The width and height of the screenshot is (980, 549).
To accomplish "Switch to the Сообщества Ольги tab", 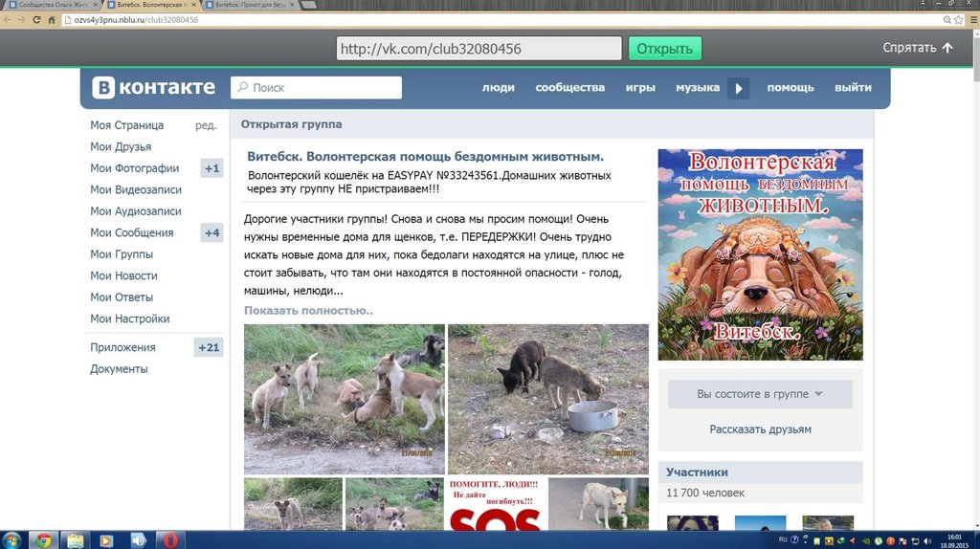I will tap(53, 5).
